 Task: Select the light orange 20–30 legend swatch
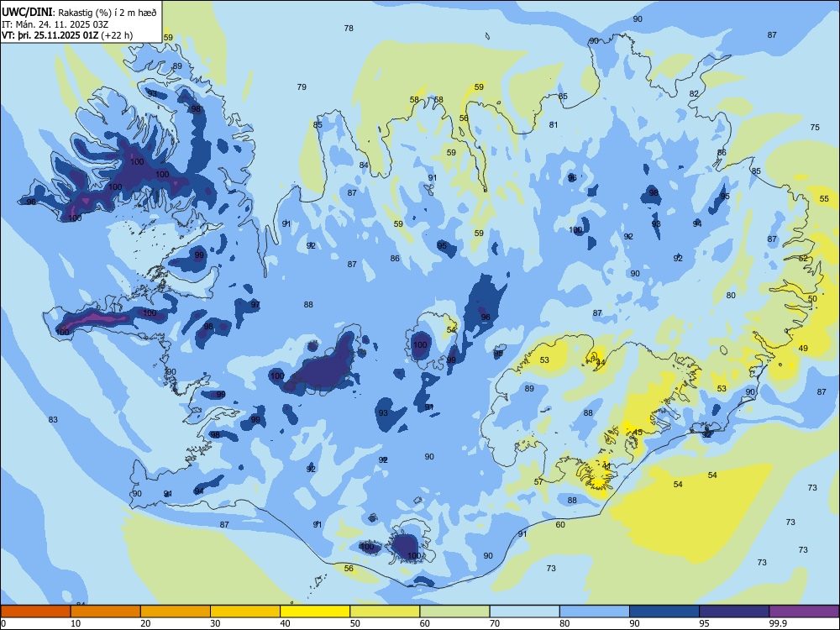tap(176, 612)
